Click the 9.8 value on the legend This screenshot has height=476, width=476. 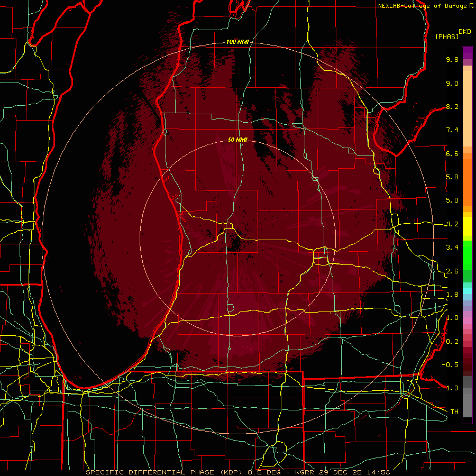coord(452,59)
